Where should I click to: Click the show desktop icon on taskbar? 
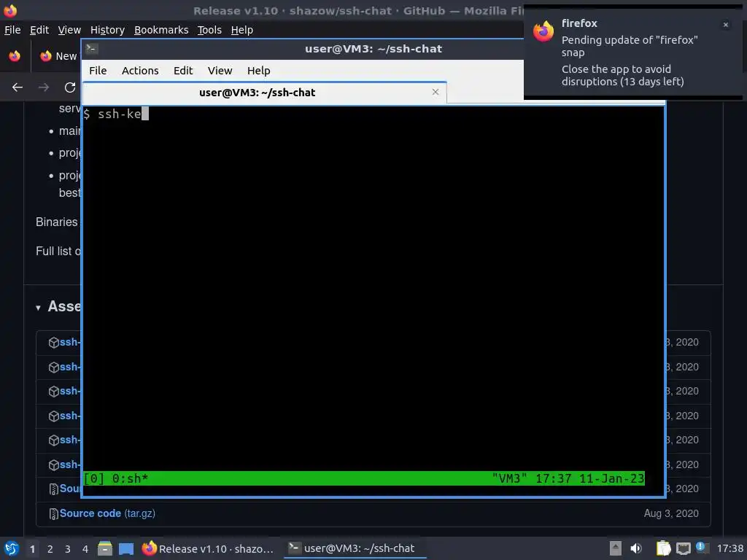coord(125,549)
